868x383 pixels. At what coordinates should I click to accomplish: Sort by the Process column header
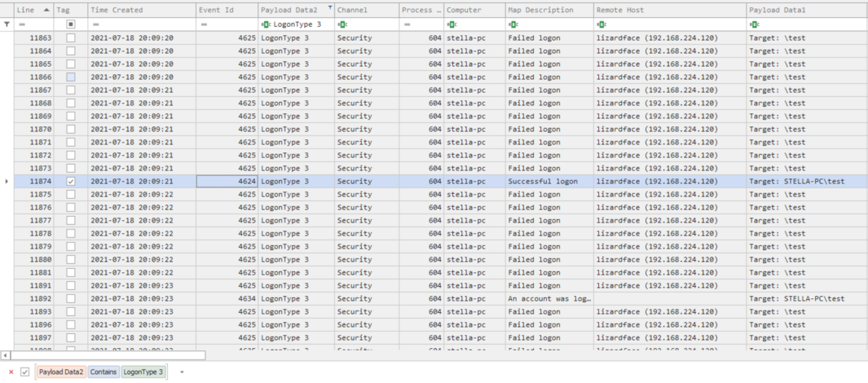coord(421,10)
